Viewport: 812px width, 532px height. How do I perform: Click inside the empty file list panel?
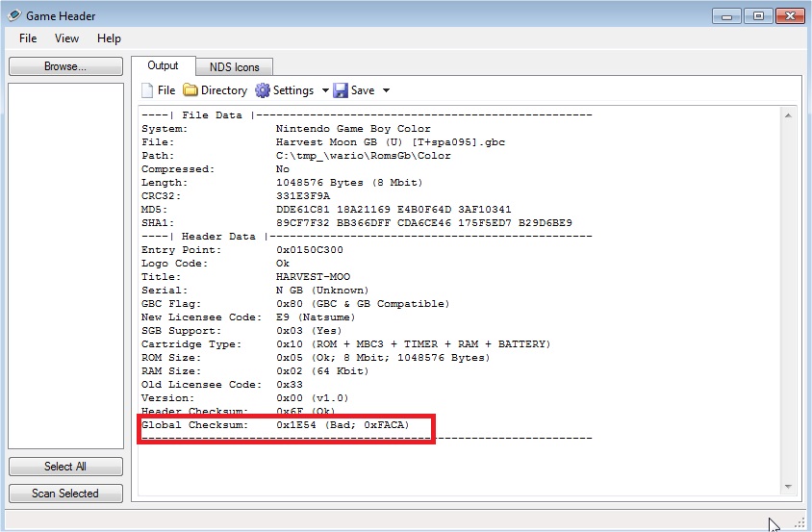[65, 265]
